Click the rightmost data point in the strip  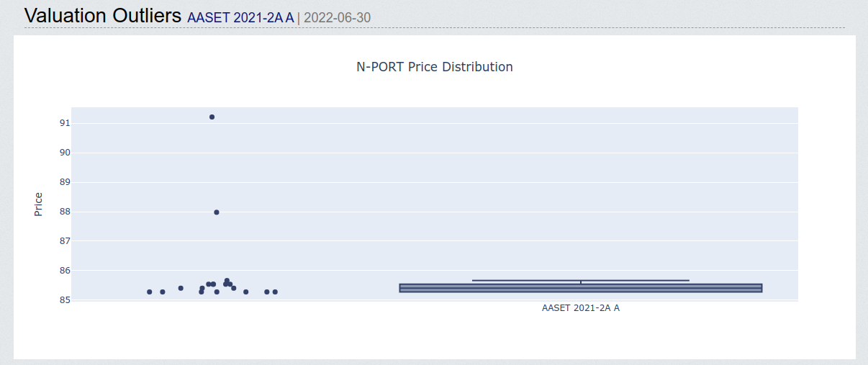pos(275,292)
